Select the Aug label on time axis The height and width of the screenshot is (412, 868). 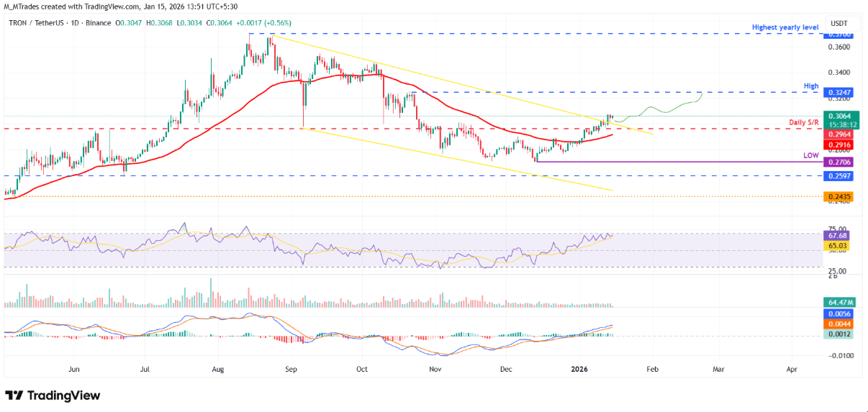pyautogui.click(x=219, y=368)
